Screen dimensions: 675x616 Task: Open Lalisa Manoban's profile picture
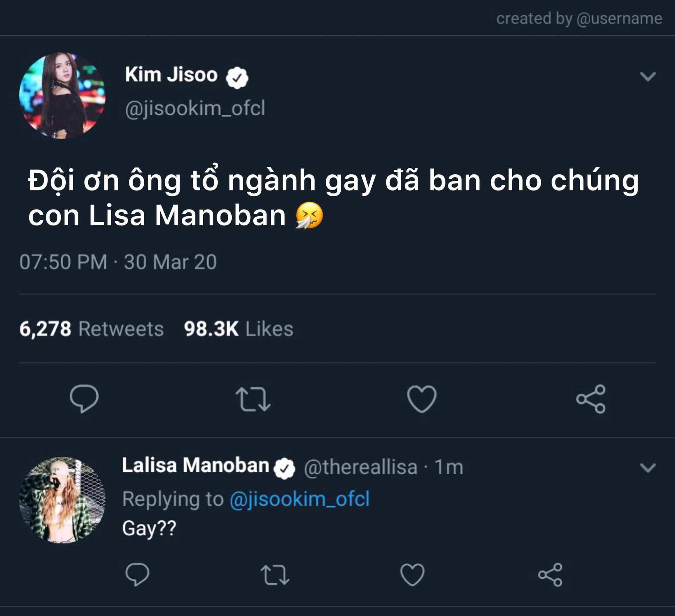tap(62, 500)
